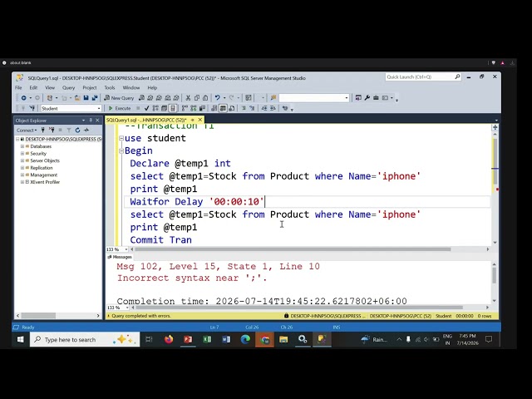Image resolution: width=532 pixels, height=399 pixels.
Task: Close the Object Explorer panel
Action: click(x=97, y=120)
